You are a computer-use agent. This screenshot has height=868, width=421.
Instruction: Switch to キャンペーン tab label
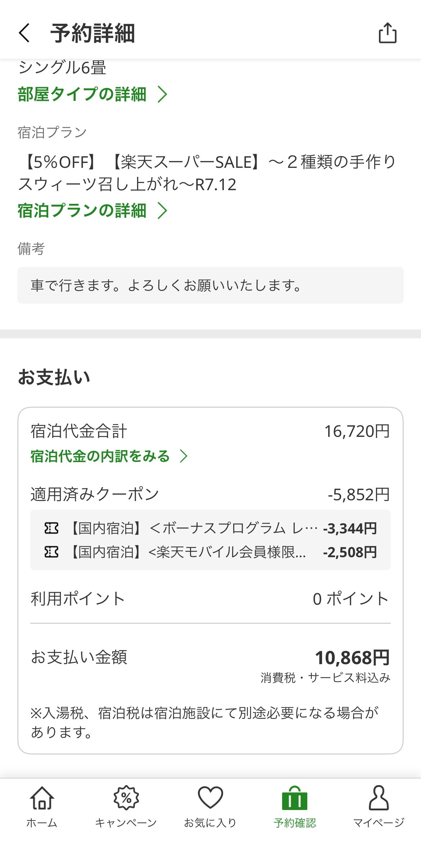click(x=126, y=823)
